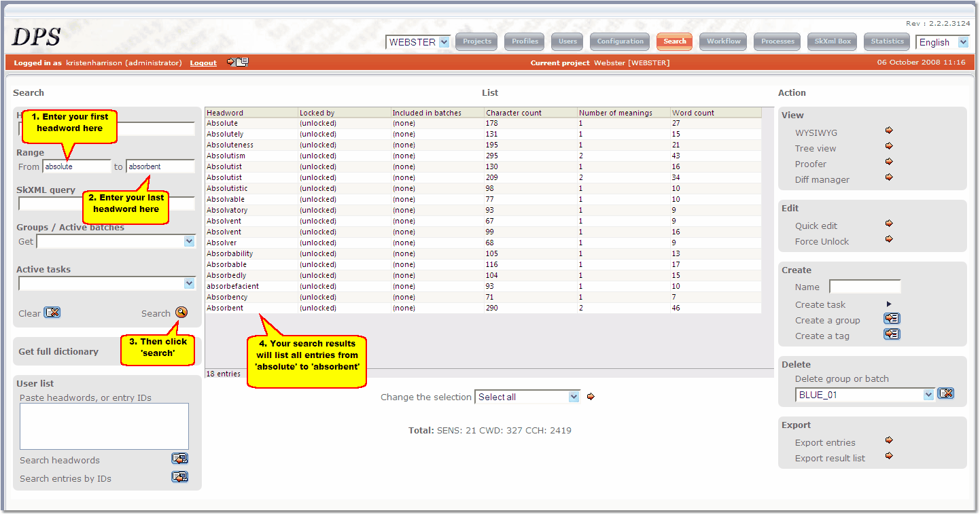Sort by Number of meanings header
The height and width of the screenshot is (515, 980).
pos(624,113)
